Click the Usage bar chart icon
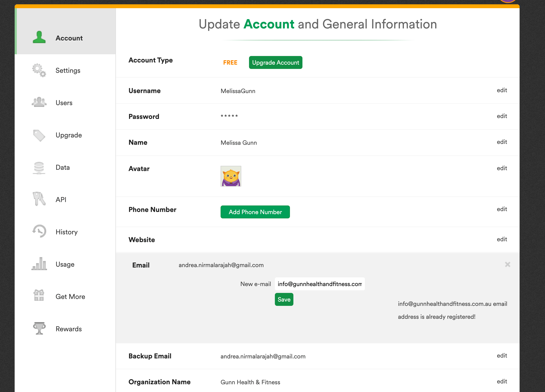The image size is (545, 392). pos(39,264)
